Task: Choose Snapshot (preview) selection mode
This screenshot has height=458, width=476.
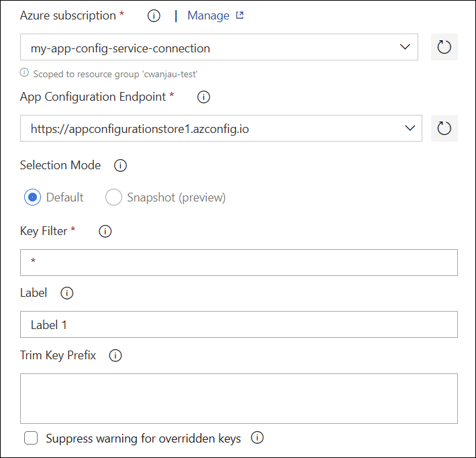Action: (x=114, y=197)
